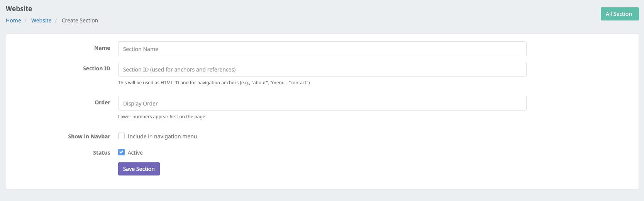Click the 'Website' page heading
The height and width of the screenshot is (201, 644).
tap(19, 9)
